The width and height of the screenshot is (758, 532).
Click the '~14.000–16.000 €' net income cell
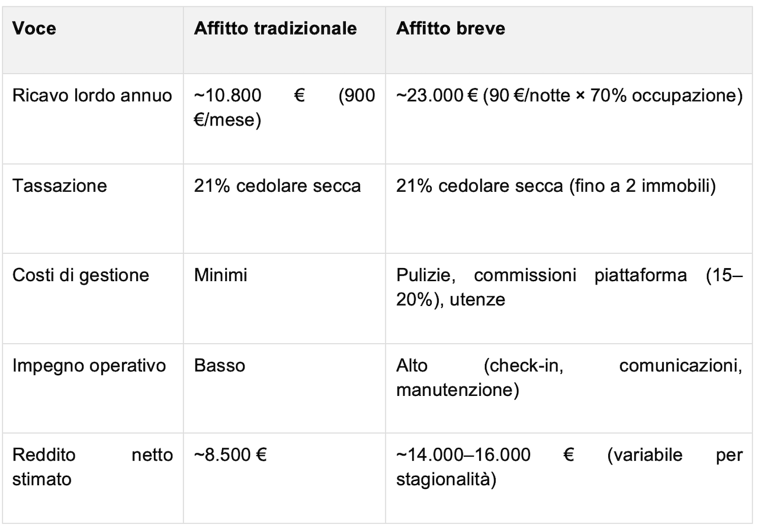click(570, 478)
